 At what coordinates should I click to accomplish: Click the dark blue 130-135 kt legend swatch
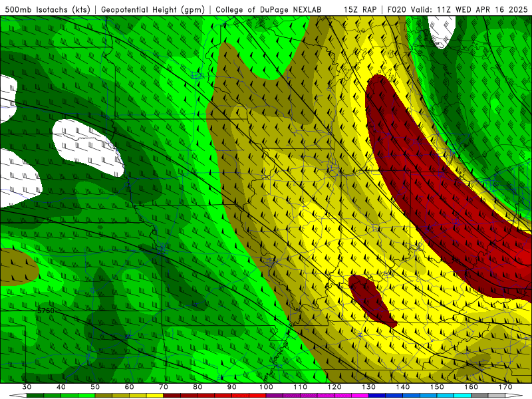[x=377, y=396]
